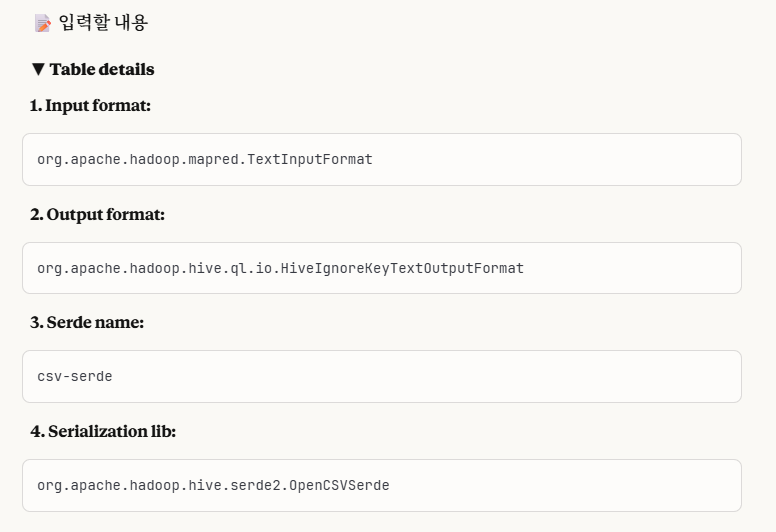
Task: Click the memo pencil icon beside 입력할 내용
Action: coord(42,23)
